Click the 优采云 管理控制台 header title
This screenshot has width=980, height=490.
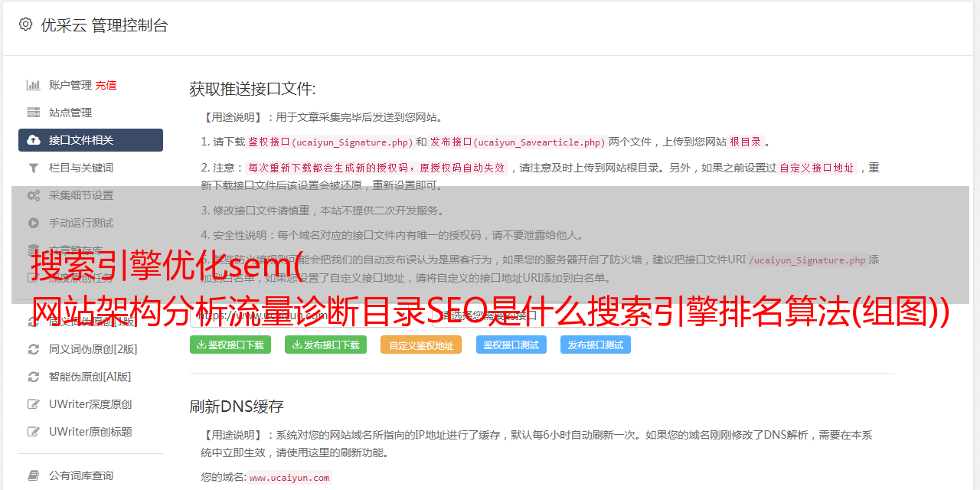[x=104, y=25]
